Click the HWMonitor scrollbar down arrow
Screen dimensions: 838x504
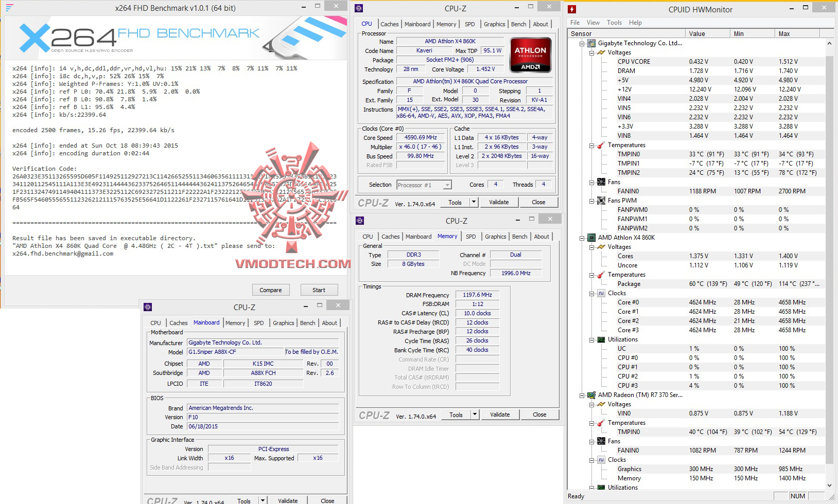coord(829,485)
